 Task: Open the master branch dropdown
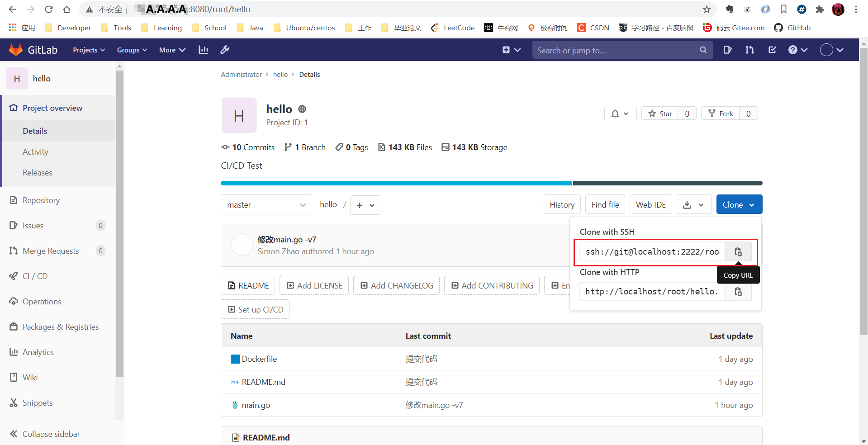(x=266, y=205)
